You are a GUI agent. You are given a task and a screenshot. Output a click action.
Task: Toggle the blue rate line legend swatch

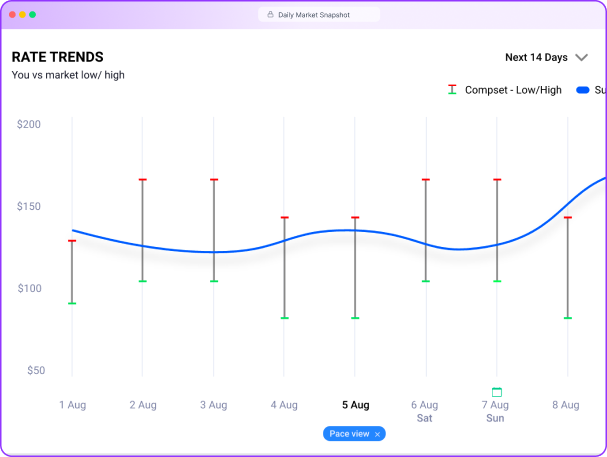(582, 90)
